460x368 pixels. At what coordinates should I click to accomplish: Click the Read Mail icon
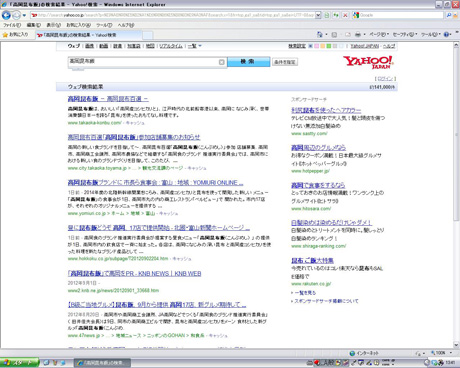[348, 34]
